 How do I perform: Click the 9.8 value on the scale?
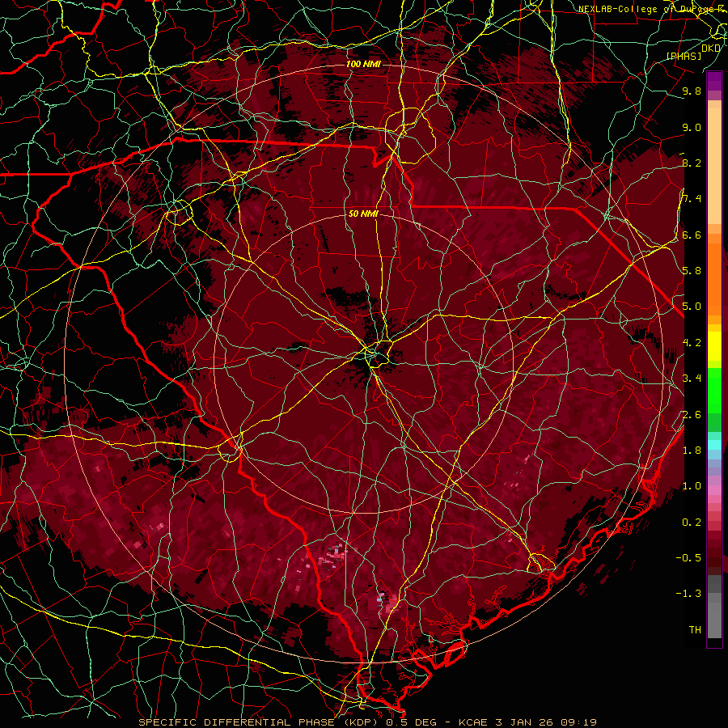click(692, 91)
